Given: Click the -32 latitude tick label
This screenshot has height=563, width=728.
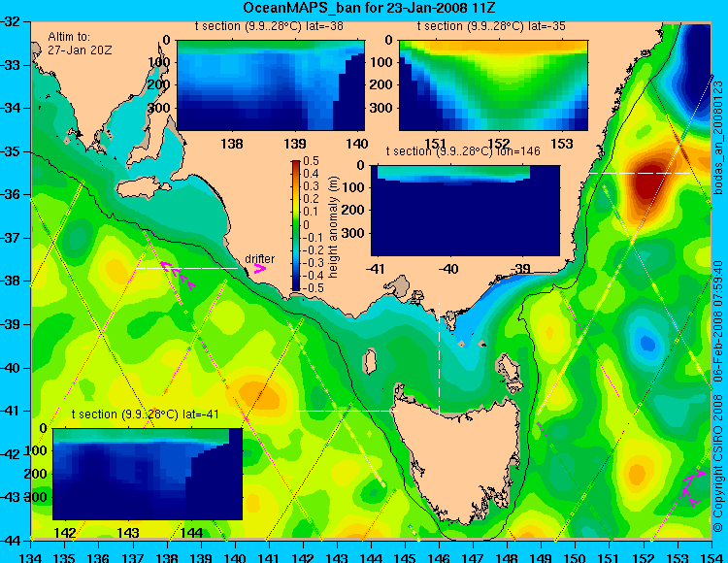Looking at the screenshot, I should (x=11, y=21).
